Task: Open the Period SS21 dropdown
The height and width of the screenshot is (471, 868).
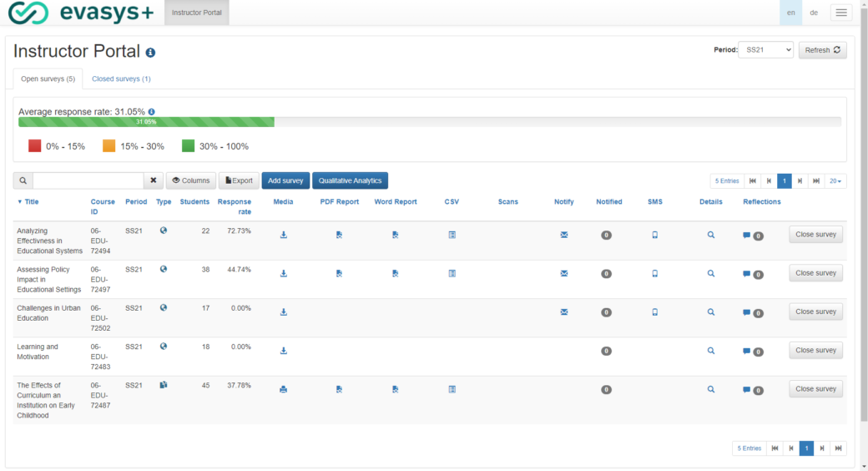Action: tap(765, 50)
